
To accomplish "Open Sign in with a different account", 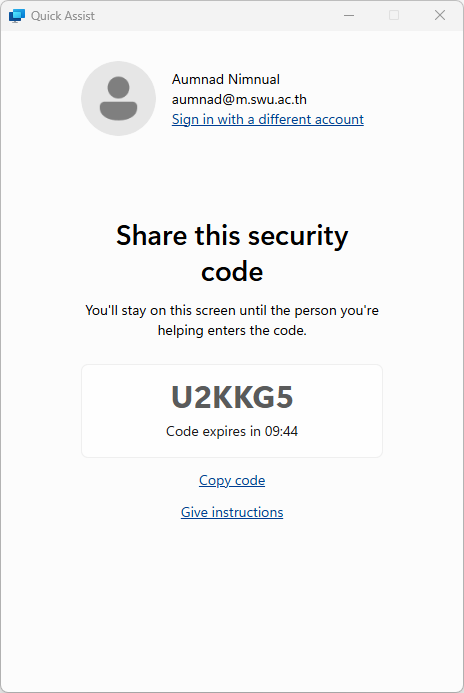I will pyautogui.click(x=268, y=119).
